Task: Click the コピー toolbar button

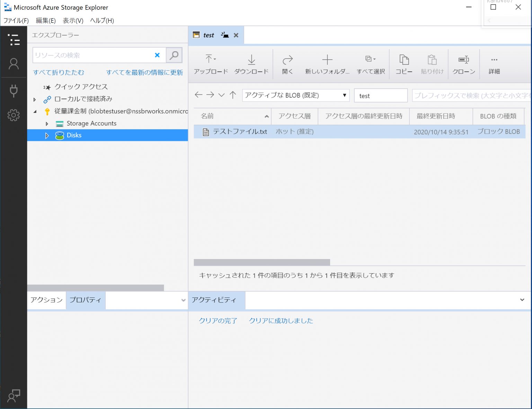Action: point(404,64)
